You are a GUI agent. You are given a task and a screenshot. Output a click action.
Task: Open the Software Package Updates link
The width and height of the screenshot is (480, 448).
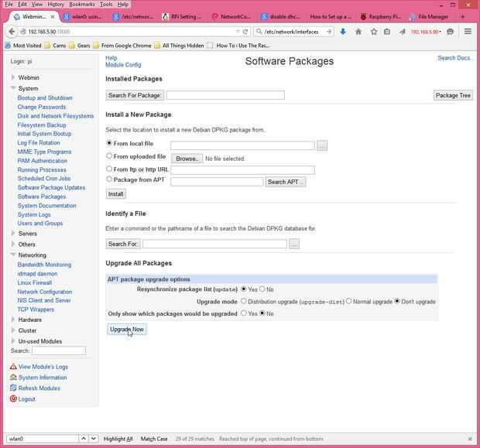tap(51, 187)
